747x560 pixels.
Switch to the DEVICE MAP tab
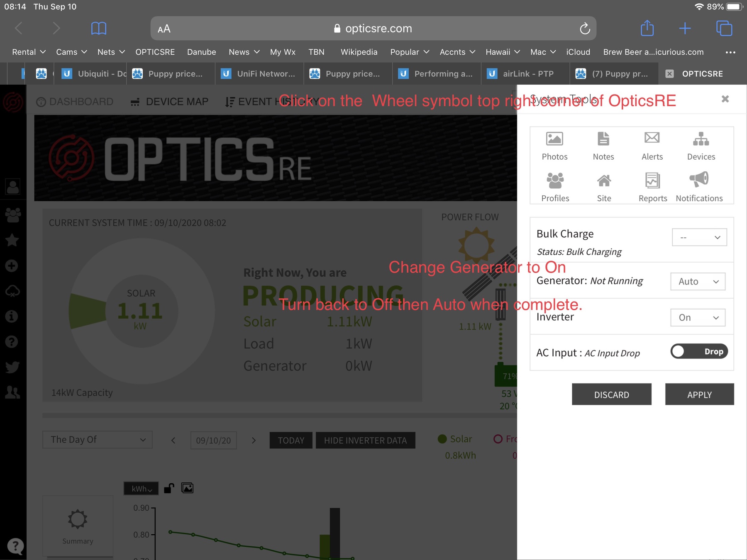click(169, 102)
